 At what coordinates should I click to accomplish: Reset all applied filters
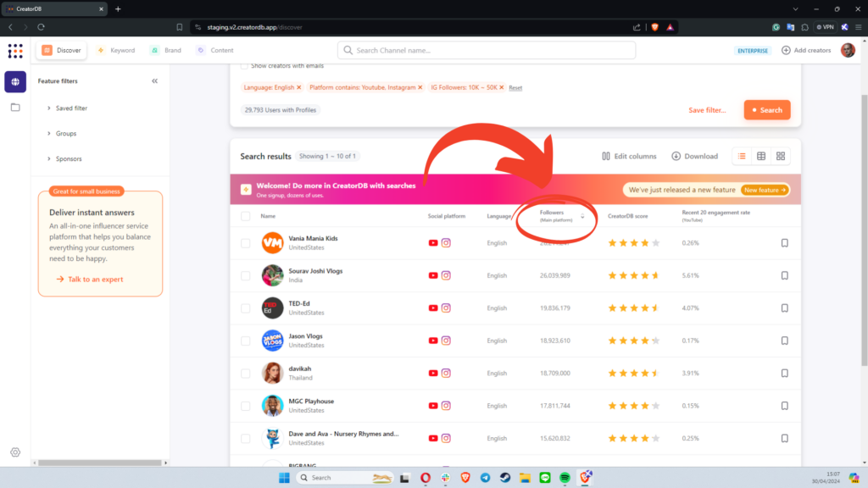pos(515,88)
